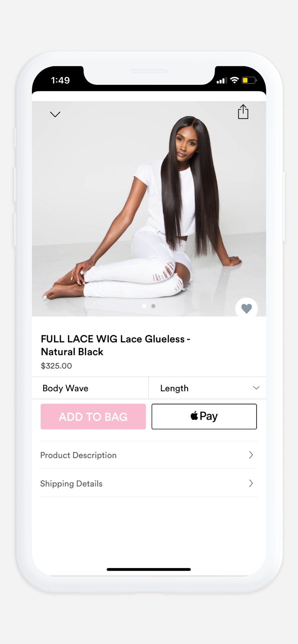Tap the share icon above the photo
Screen dimensions: 298x644
[x=243, y=112]
